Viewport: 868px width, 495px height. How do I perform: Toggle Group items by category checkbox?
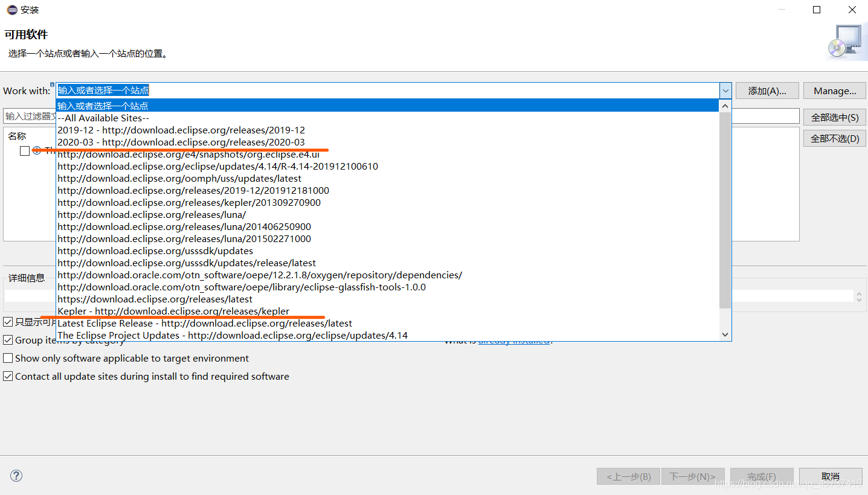point(8,340)
